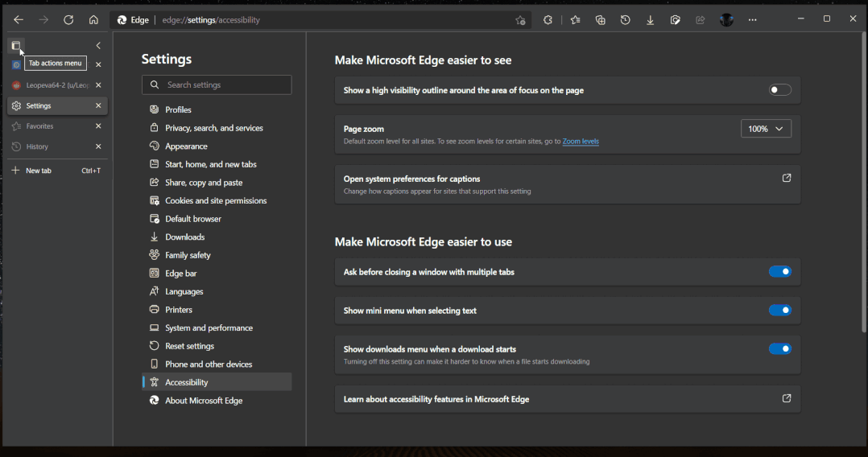Image resolution: width=868 pixels, height=457 pixels.
Task: Toggle Show downloads menu when download starts
Action: tap(779, 349)
